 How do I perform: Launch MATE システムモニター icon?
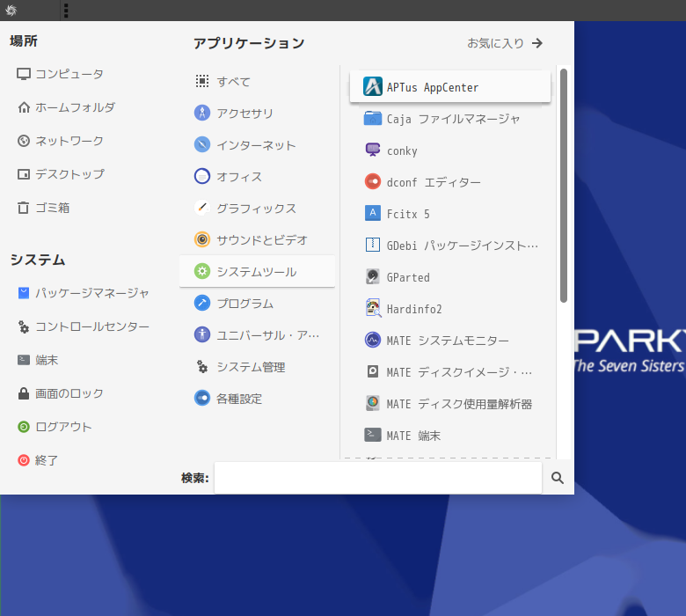pyautogui.click(x=373, y=341)
